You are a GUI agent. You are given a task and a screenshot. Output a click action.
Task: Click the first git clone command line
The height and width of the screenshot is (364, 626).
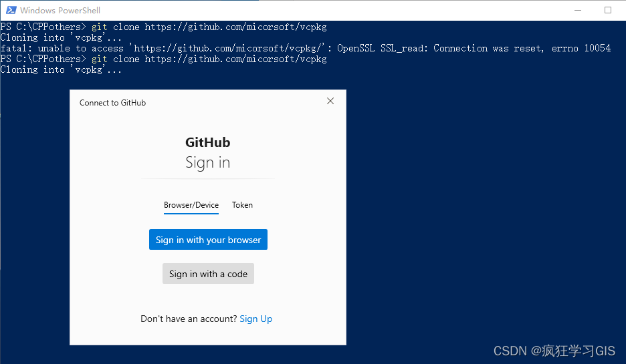pyautogui.click(x=163, y=27)
